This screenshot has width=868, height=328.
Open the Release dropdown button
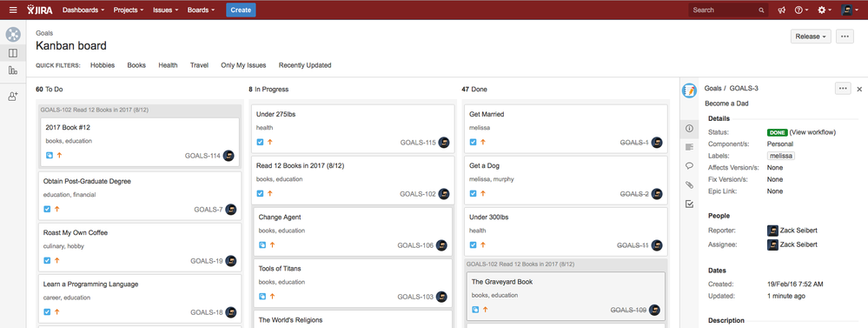(811, 37)
